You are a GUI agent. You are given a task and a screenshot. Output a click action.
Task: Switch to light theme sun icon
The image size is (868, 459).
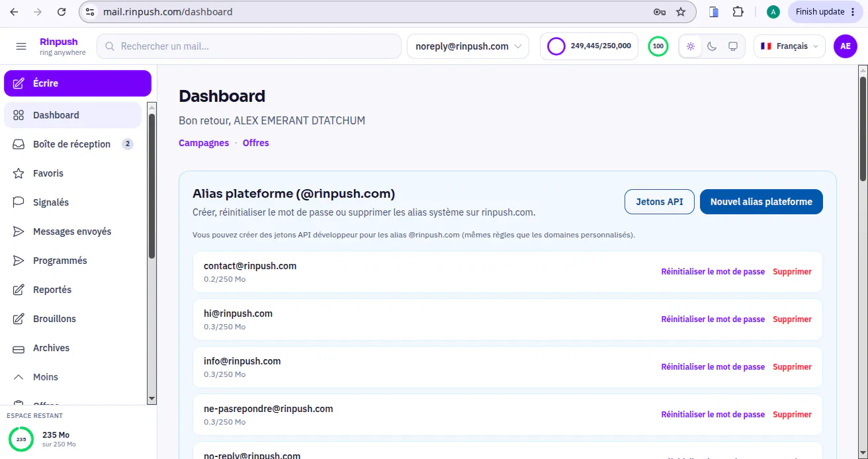click(x=691, y=46)
